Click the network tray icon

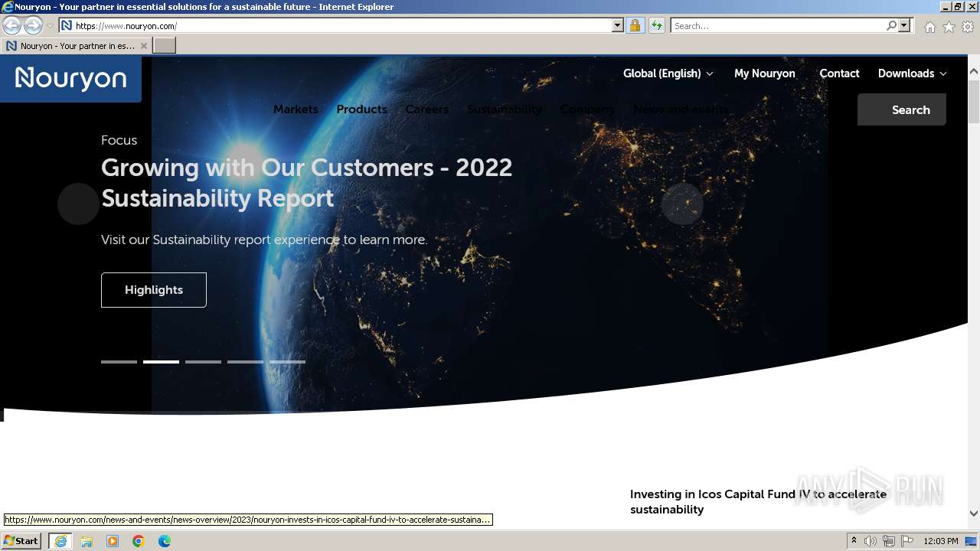click(889, 541)
